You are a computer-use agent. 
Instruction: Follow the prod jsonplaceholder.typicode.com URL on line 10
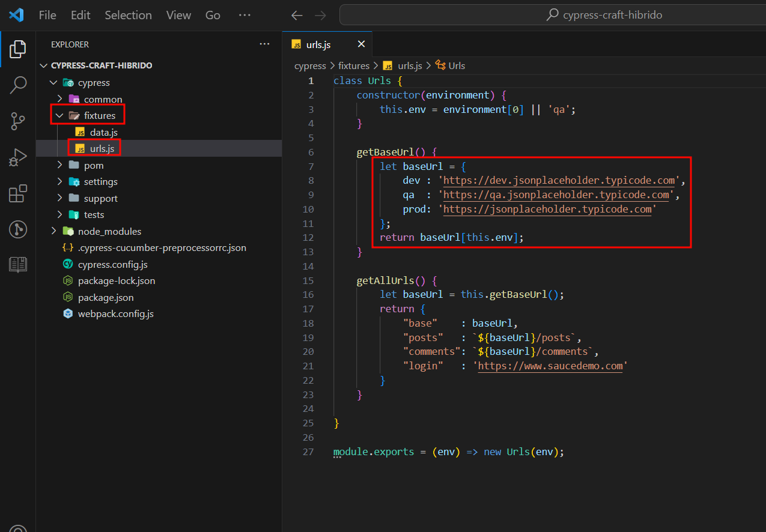coord(547,209)
